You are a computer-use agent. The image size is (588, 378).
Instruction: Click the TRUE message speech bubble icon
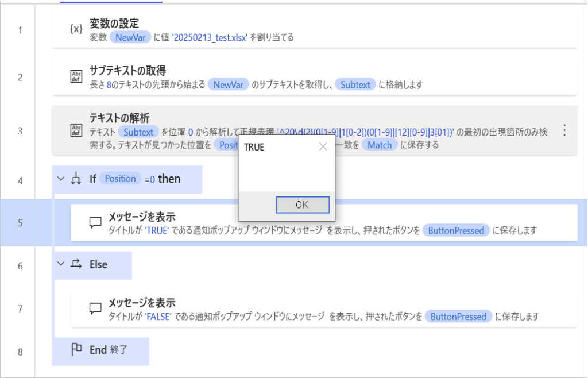point(95,222)
